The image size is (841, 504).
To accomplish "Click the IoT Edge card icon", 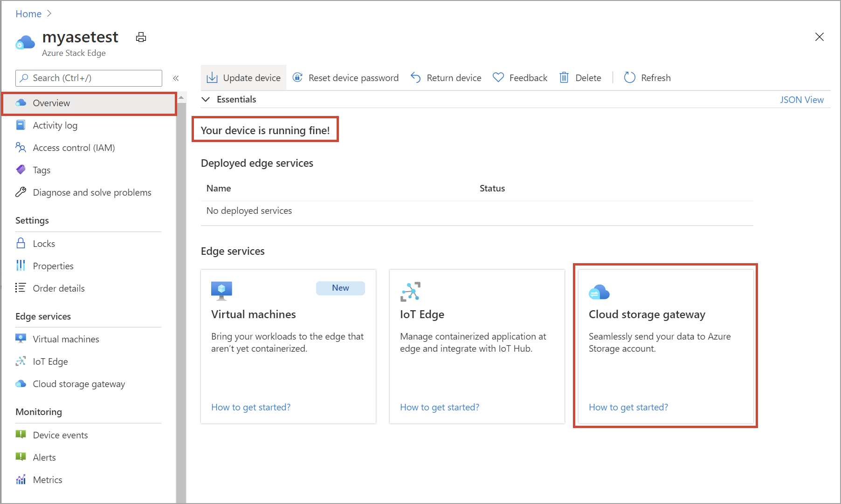I will click(410, 292).
